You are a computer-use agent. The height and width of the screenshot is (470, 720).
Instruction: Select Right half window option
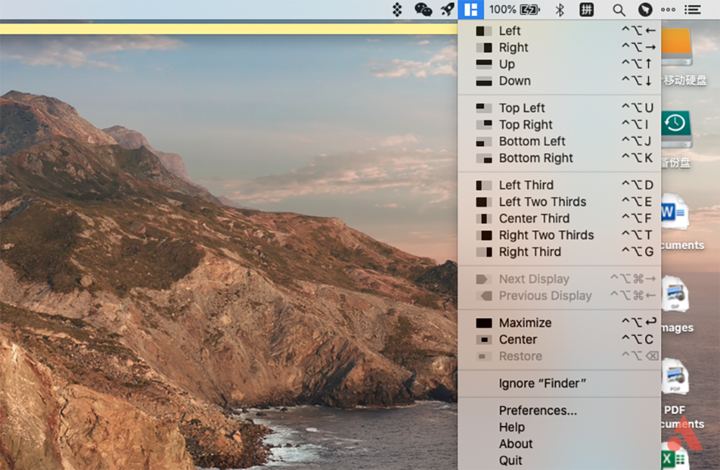[x=513, y=47]
